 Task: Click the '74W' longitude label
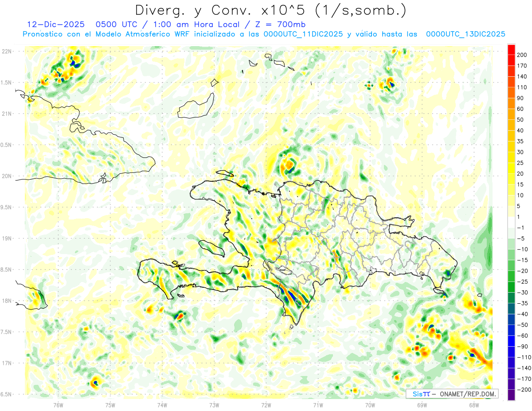pos(162,405)
